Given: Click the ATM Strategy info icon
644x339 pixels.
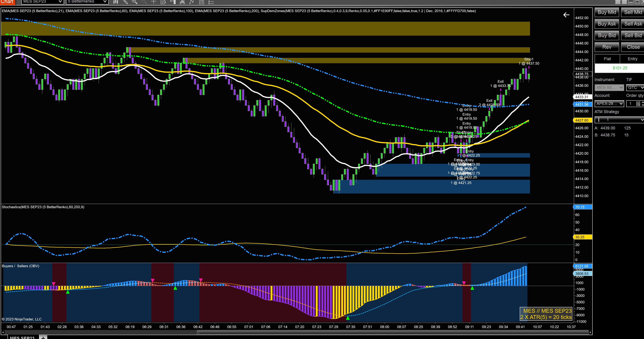Looking at the screenshot, I should click(x=598, y=120).
